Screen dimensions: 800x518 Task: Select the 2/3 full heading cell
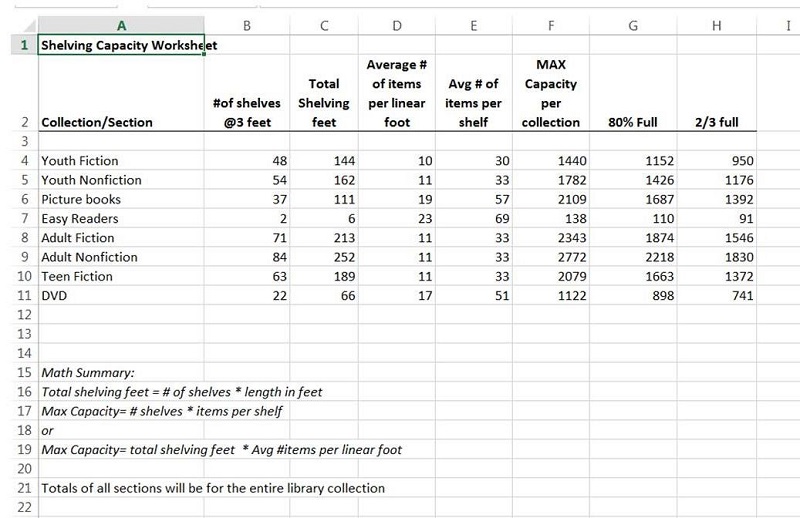pos(716,122)
